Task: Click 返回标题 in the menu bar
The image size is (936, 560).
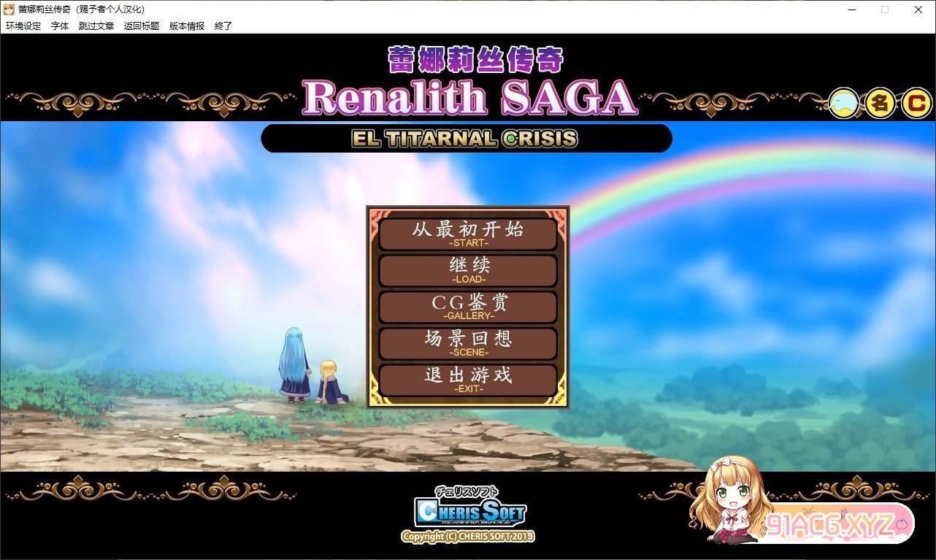Action: 142,26
